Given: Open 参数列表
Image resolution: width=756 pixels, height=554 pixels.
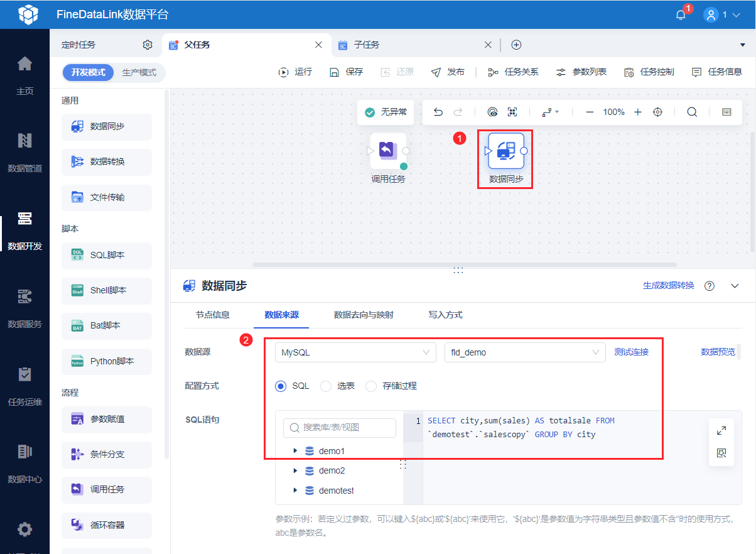Looking at the screenshot, I should click(581, 72).
